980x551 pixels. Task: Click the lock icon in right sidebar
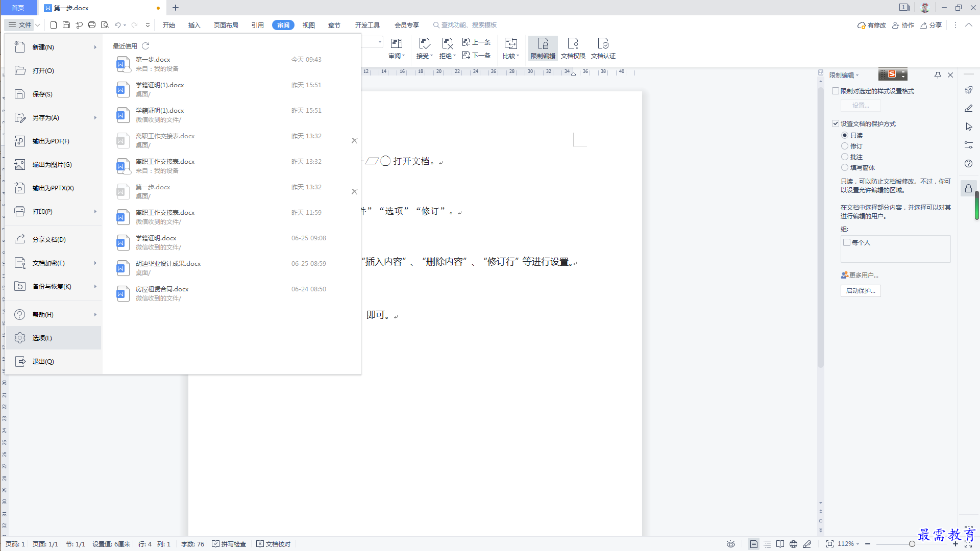pos(968,188)
